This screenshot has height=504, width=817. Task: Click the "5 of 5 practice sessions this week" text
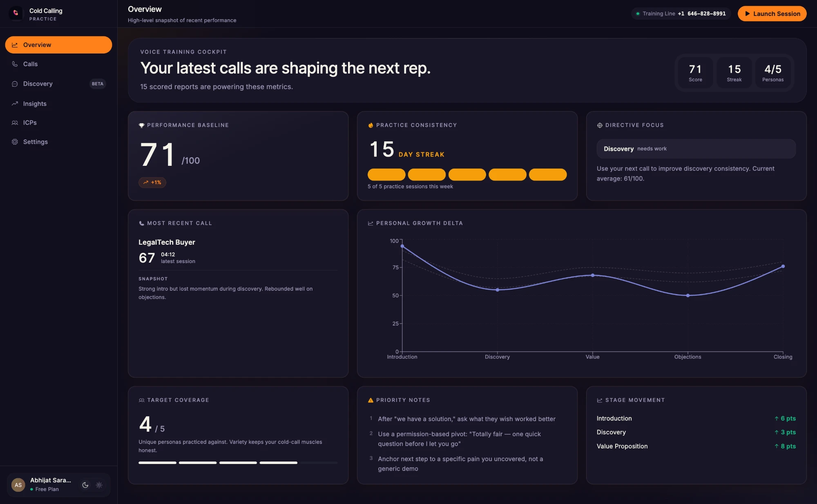[410, 187]
